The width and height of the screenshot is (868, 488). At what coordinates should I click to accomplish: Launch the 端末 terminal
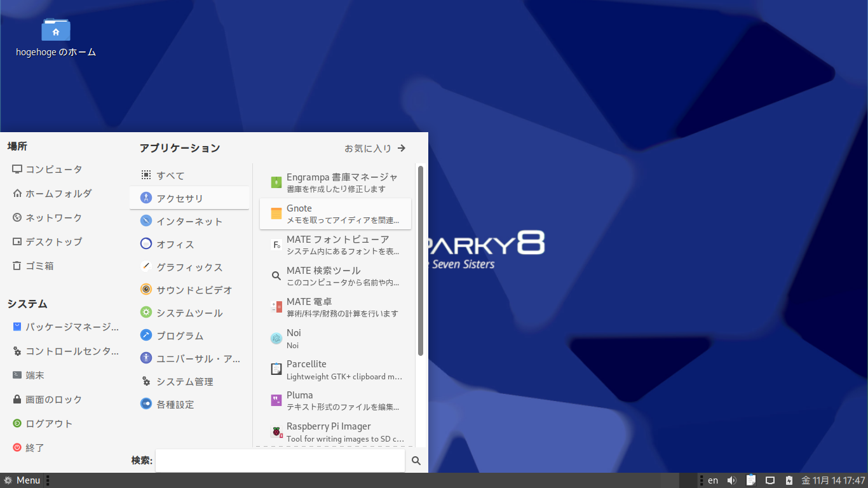64,375
